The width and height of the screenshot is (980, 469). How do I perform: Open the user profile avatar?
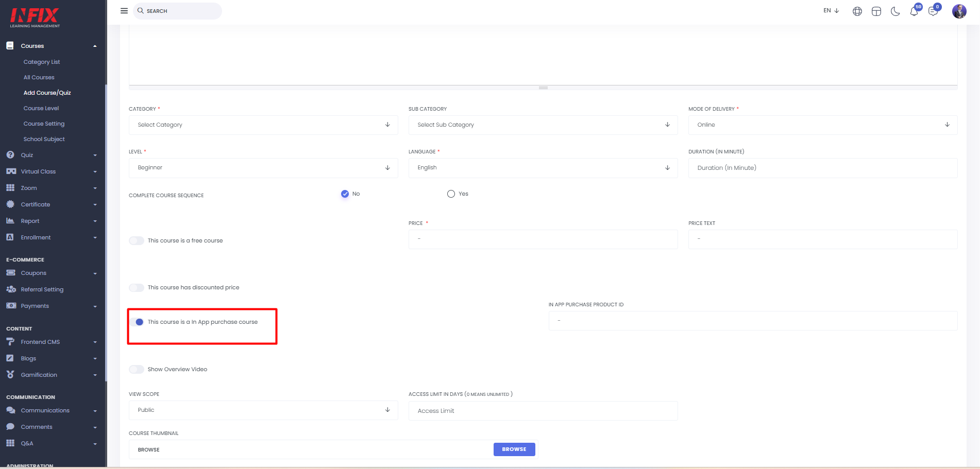tap(959, 11)
